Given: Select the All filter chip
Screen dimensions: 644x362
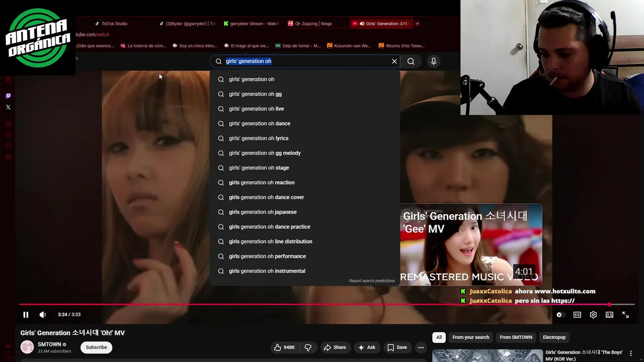Looking at the screenshot, I should tap(439, 337).
